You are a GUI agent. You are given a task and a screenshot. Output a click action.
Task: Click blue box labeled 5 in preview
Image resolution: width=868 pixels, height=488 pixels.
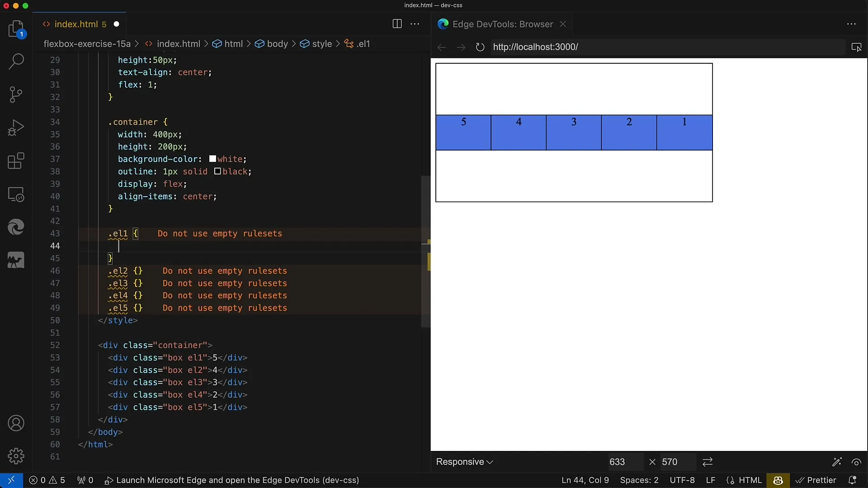463,132
